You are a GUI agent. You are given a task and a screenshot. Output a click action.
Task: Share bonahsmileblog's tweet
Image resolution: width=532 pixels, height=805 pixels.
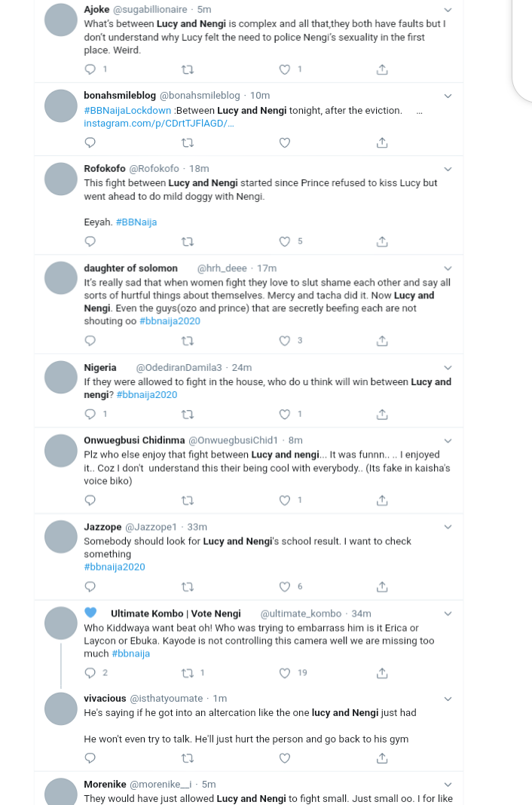(382, 142)
